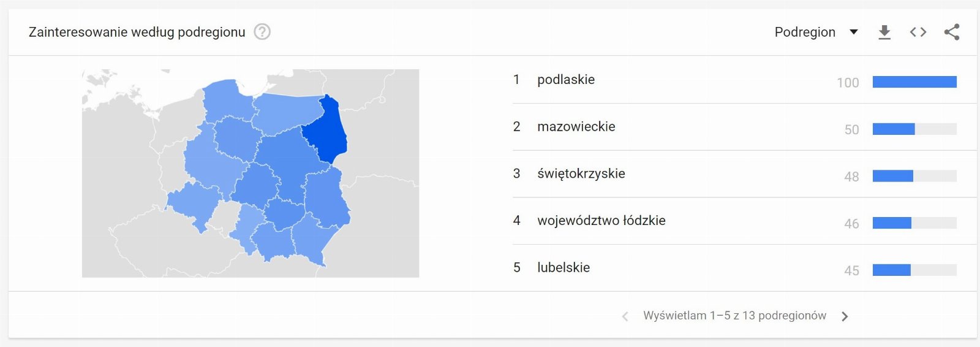Click świętokrzyskie's interest bar showing 48
This screenshot has width=980, height=347.
[914, 176]
